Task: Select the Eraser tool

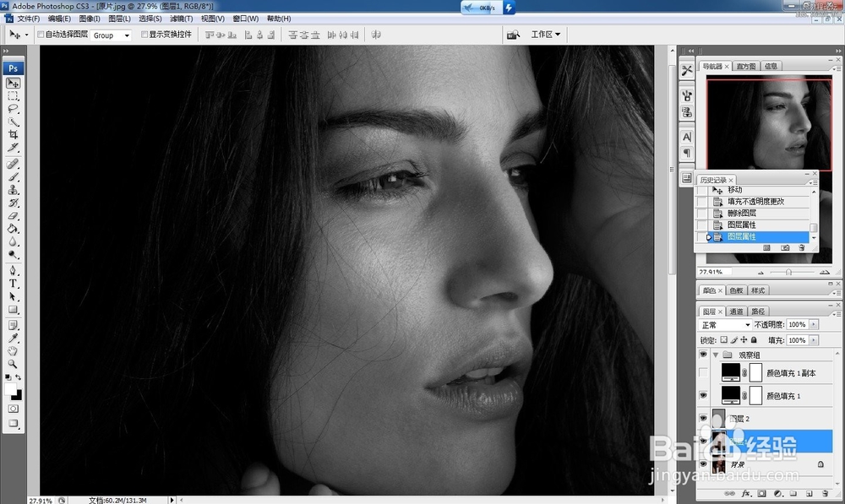Action: (x=13, y=215)
